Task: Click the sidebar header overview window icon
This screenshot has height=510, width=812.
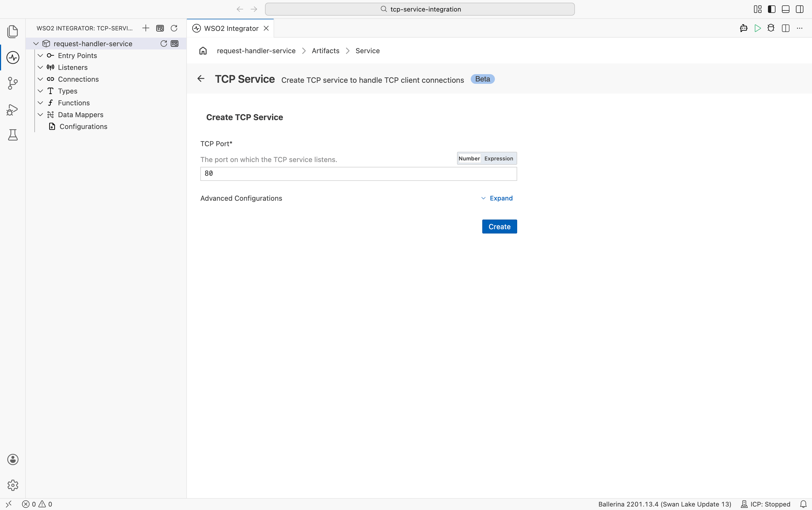Action: (x=160, y=28)
